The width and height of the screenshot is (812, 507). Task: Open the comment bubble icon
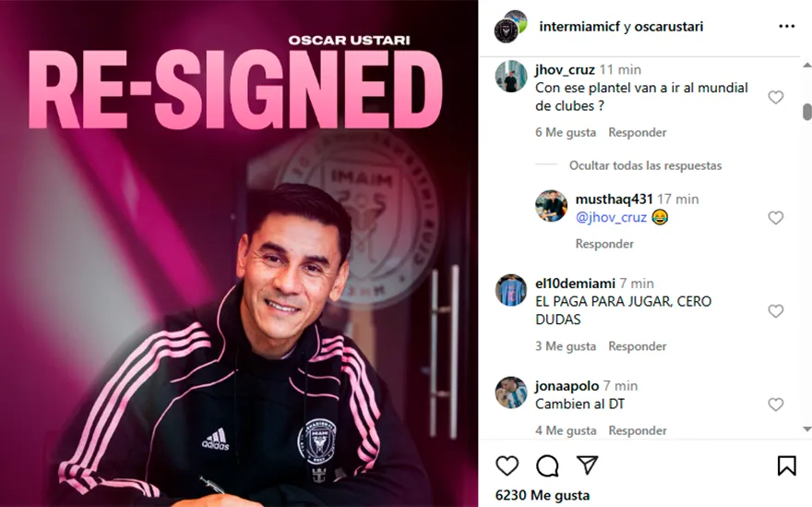(x=547, y=466)
